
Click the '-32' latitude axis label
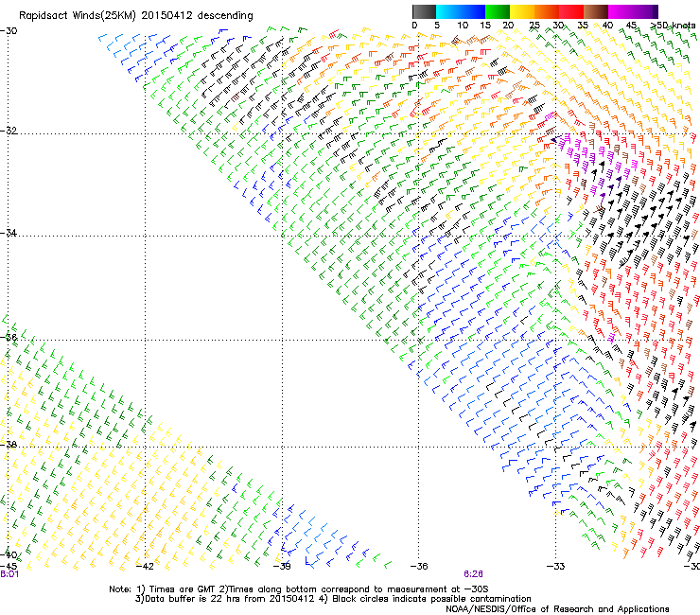click(9, 131)
